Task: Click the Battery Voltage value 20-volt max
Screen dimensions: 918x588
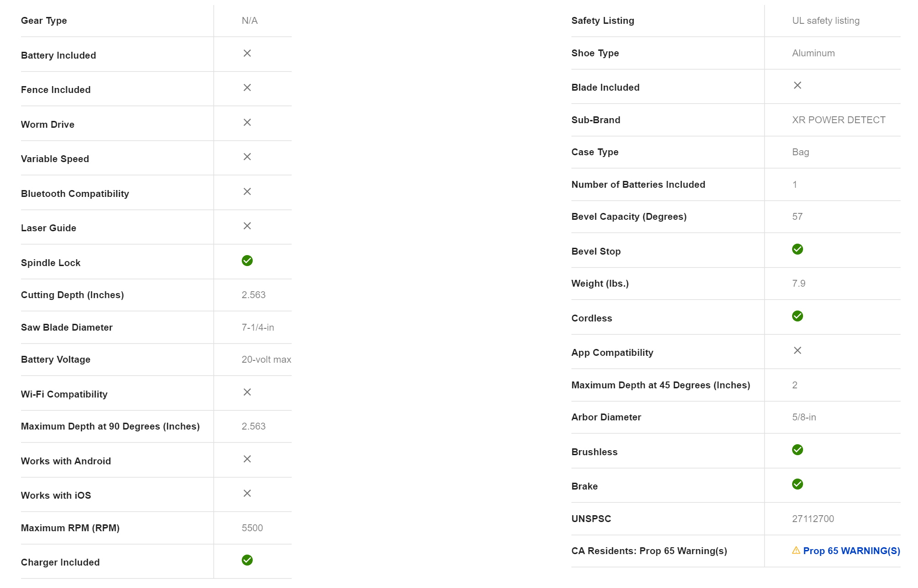Action: [266, 359]
